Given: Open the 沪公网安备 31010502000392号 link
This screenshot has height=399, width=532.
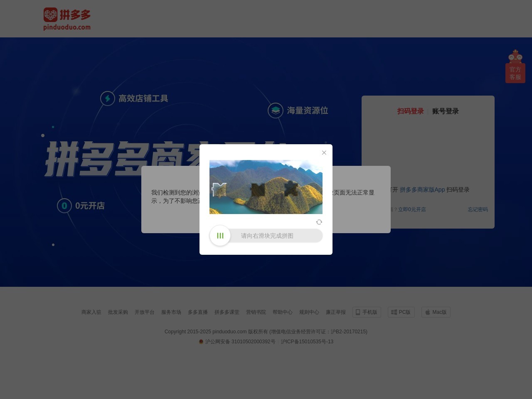Looking at the screenshot, I should (240, 342).
